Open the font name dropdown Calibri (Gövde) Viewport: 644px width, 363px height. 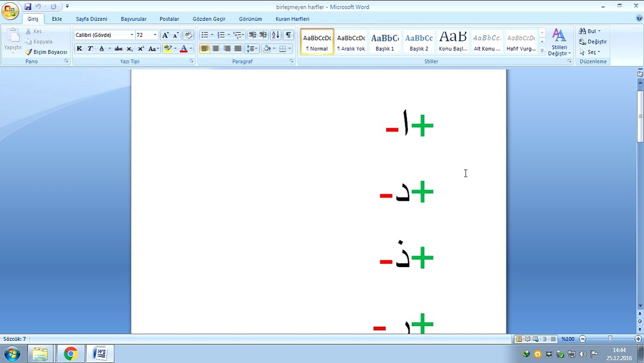click(x=132, y=35)
